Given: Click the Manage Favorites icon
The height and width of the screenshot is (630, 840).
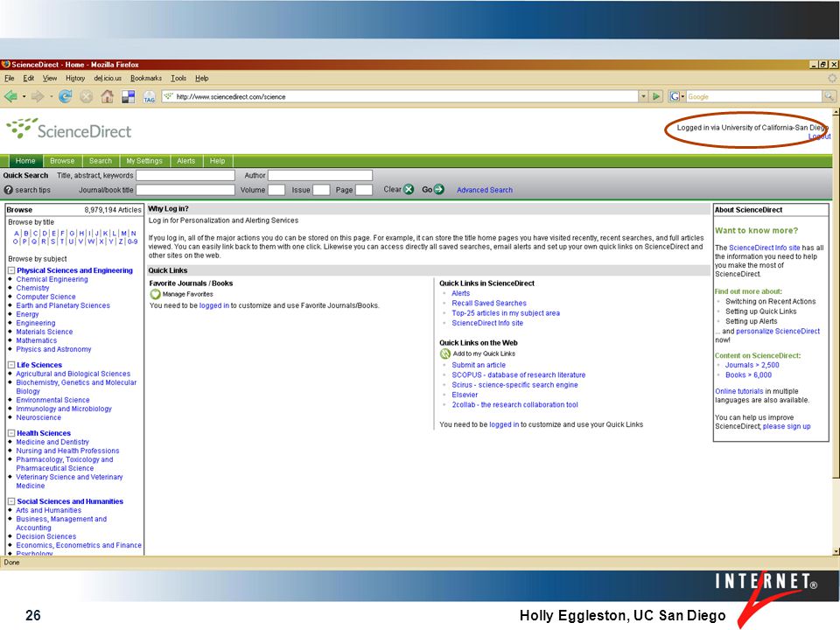Looking at the screenshot, I should 156,294.
